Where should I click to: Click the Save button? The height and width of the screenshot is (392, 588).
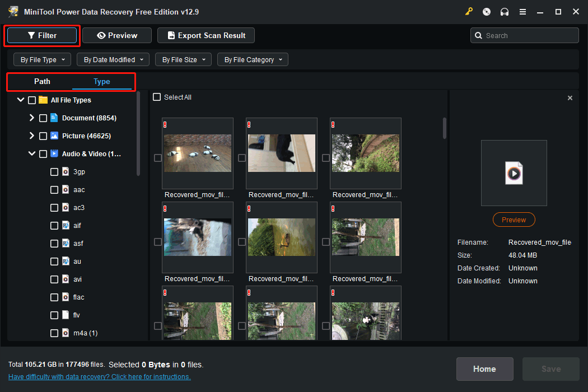tap(551, 369)
